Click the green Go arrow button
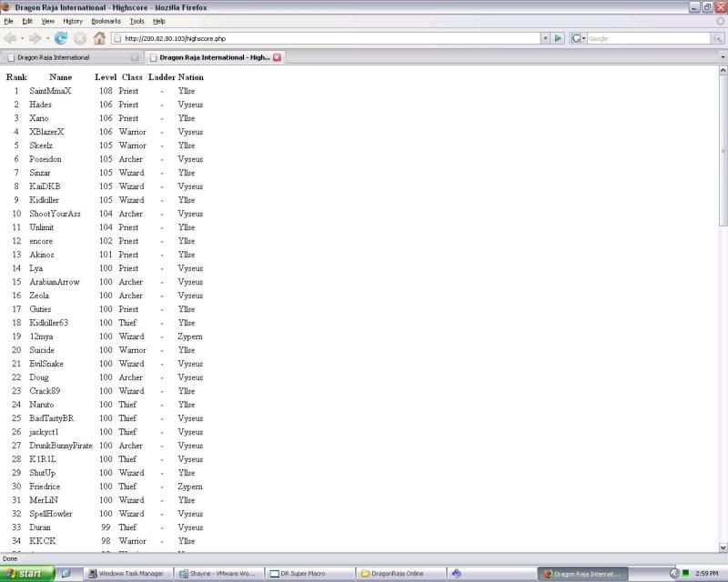Image resolution: width=728 pixels, height=582 pixels. 558,38
